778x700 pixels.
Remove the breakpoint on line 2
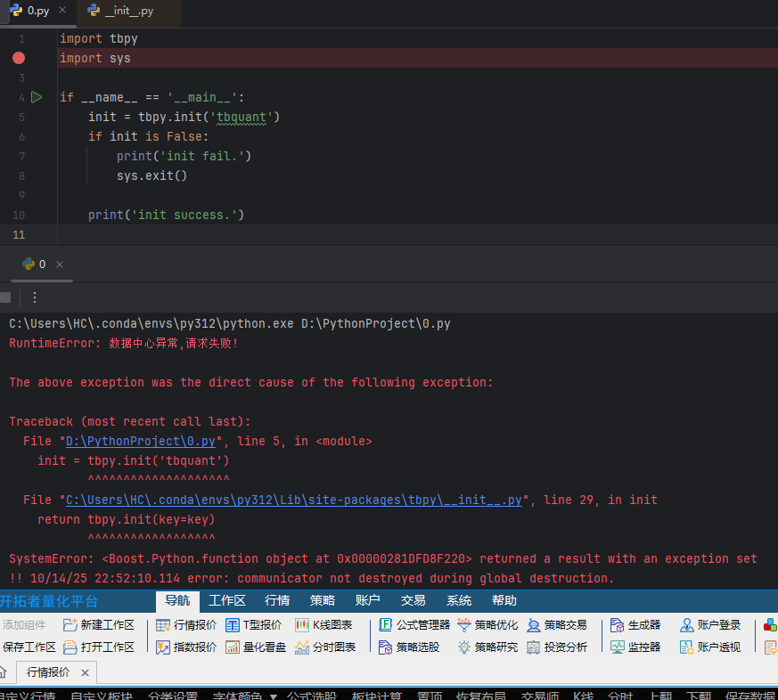pos(19,58)
